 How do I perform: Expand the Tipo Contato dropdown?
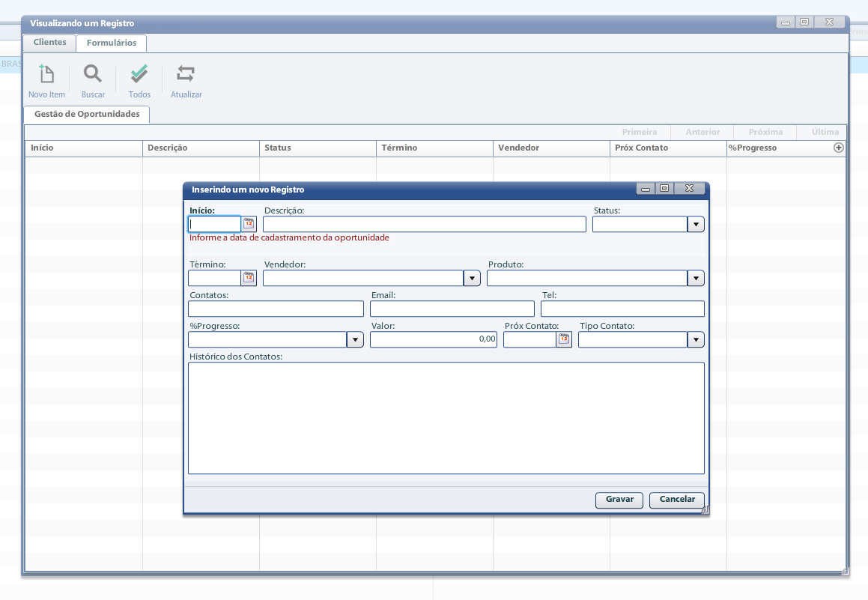point(696,339)
